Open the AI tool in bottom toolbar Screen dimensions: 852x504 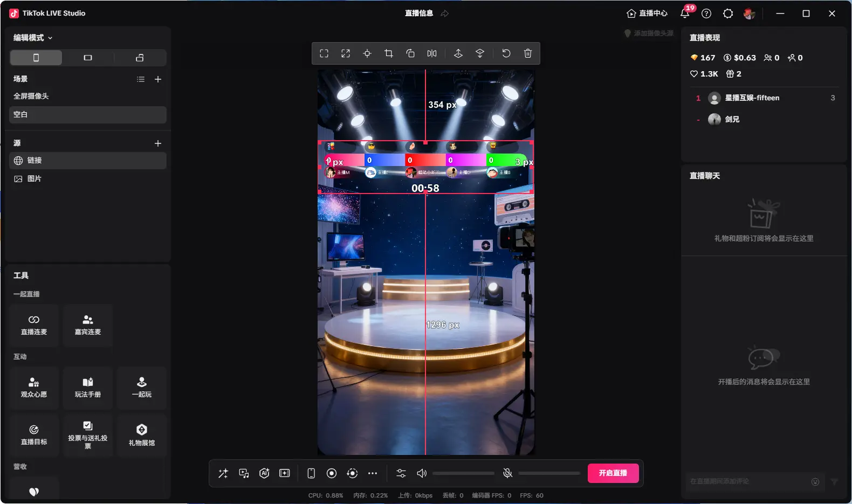coord(264,473)
